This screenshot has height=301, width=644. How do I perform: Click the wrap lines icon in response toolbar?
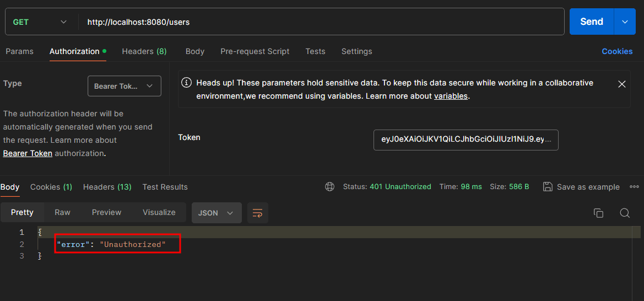(257, 213)
